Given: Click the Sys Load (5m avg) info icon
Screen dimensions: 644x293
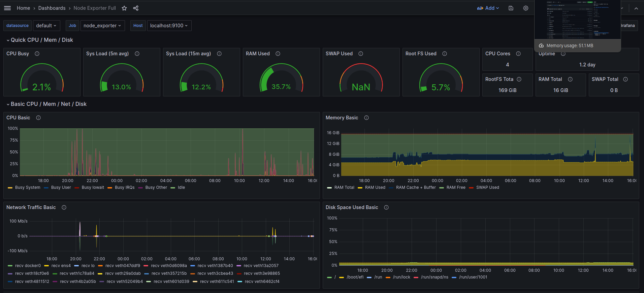Looking at the screenshot, I should pos(137,54).
